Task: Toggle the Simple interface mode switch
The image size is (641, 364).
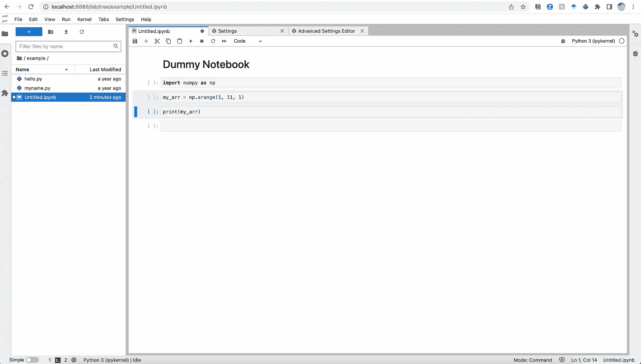Action: pos(32,360)
